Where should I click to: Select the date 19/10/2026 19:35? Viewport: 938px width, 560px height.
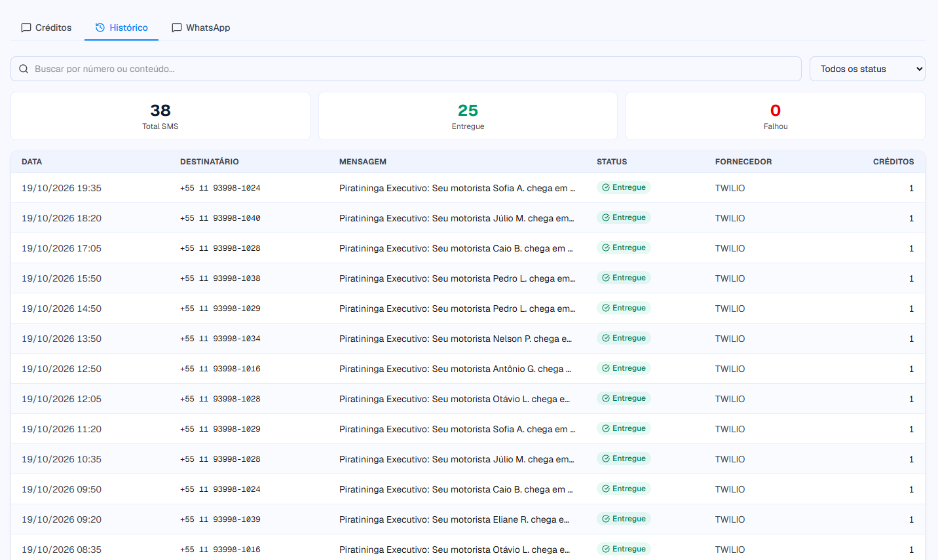click(x=62, y=188)
